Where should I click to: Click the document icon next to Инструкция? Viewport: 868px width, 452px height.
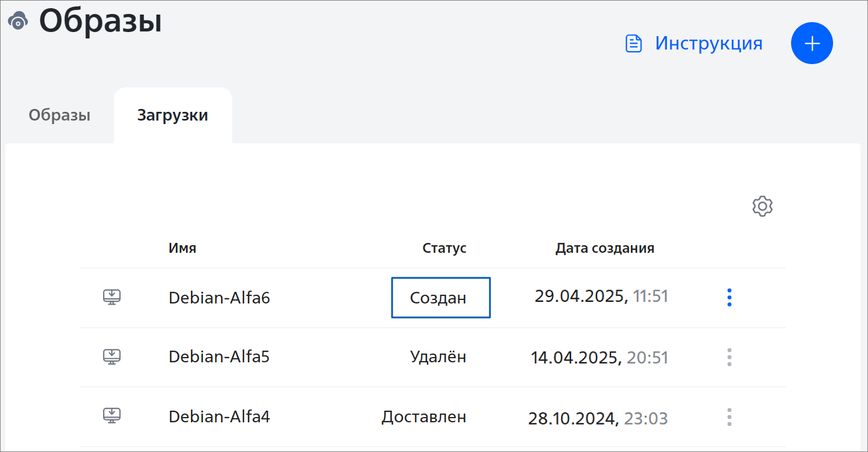pyautogui.click(x=633, y=44)
